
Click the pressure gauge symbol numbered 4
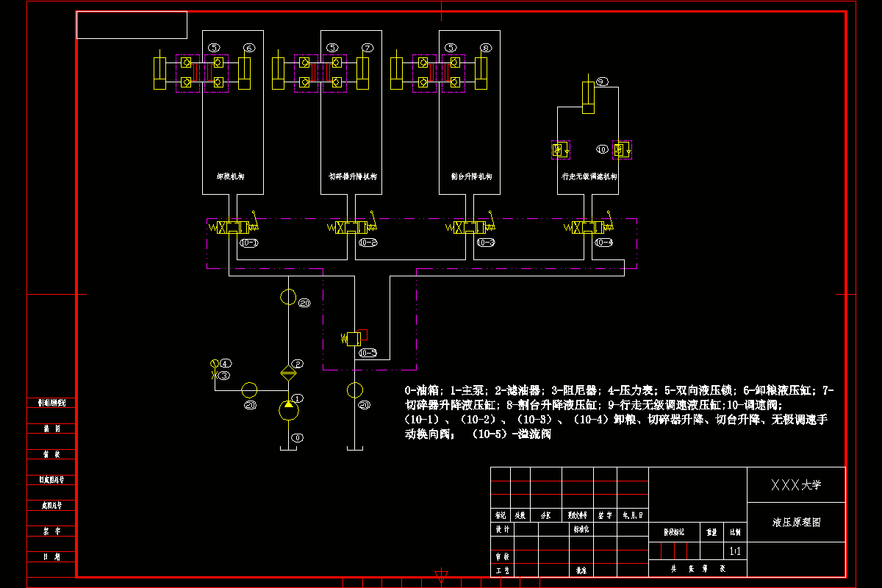click(215, 363)
